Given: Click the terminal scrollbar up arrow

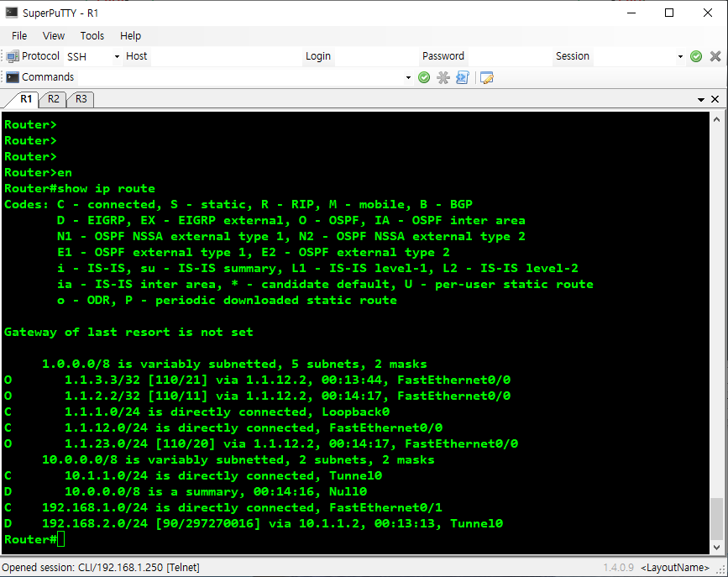Looking at the screenshot, I should (x=716, y=119).
